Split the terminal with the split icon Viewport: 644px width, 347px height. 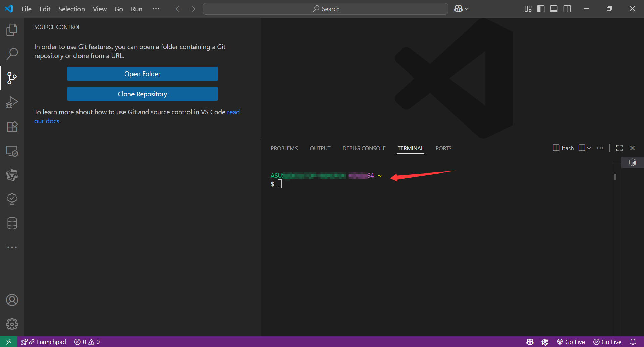582,148
